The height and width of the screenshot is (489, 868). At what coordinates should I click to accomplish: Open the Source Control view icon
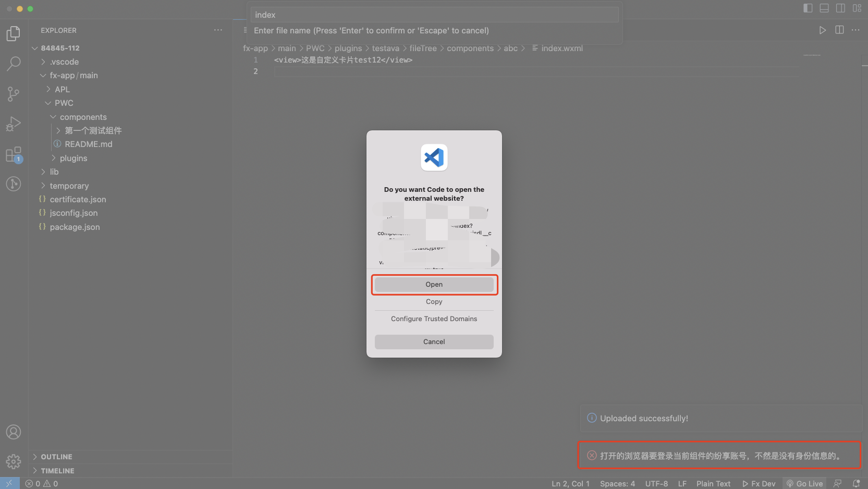tap(14, 94)
